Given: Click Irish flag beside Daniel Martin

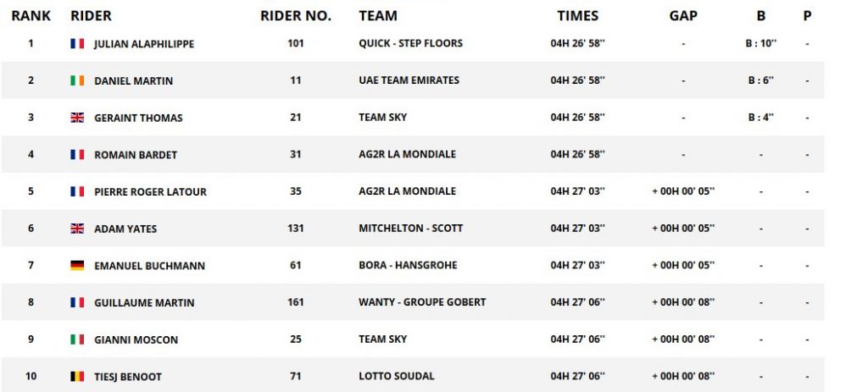Looking at the screenshot, I should [77, 80].
